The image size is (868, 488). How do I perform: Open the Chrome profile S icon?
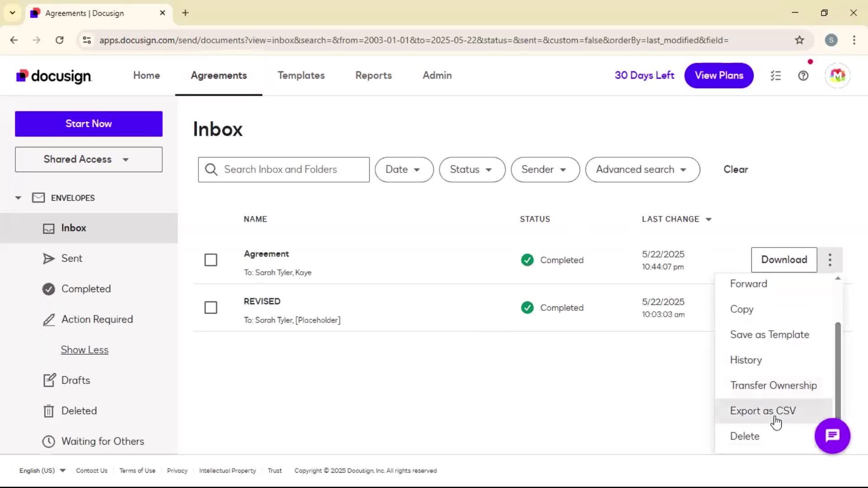coord(831,40)
